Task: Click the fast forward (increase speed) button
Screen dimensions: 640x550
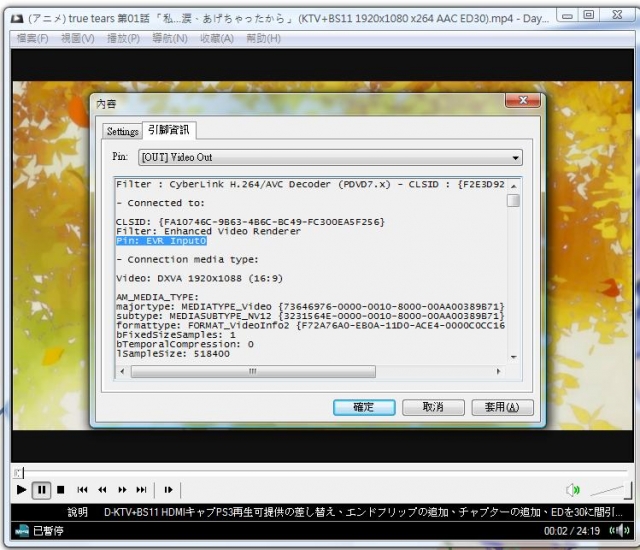Action: pyautogui.click(x=122, y=490)
